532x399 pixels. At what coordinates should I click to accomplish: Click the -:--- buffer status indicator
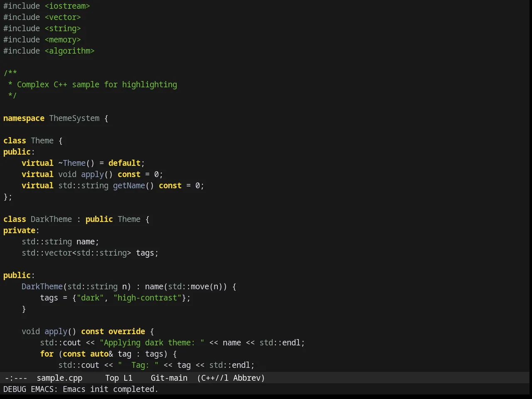coord(16,378)
